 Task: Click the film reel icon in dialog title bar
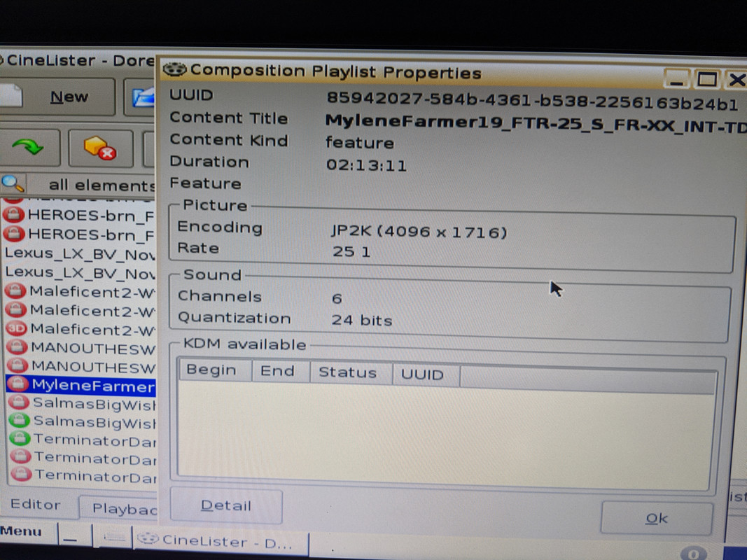(x=174, y=69)
